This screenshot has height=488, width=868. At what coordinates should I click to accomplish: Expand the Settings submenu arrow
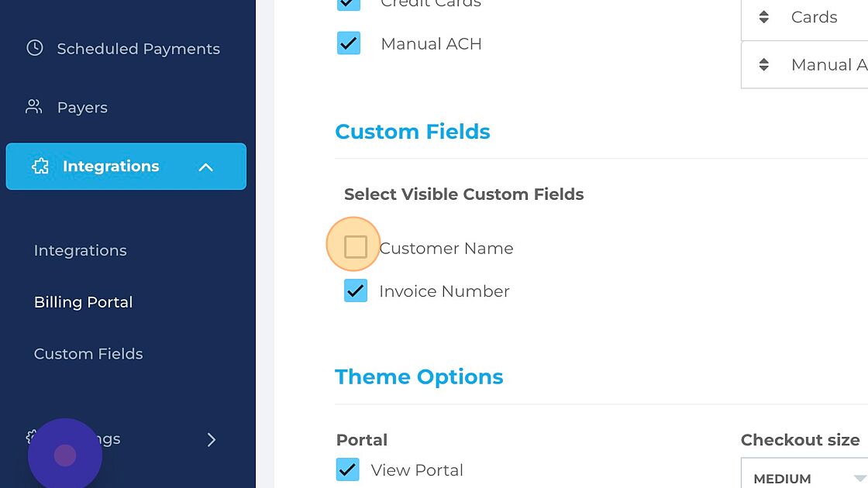212,439
